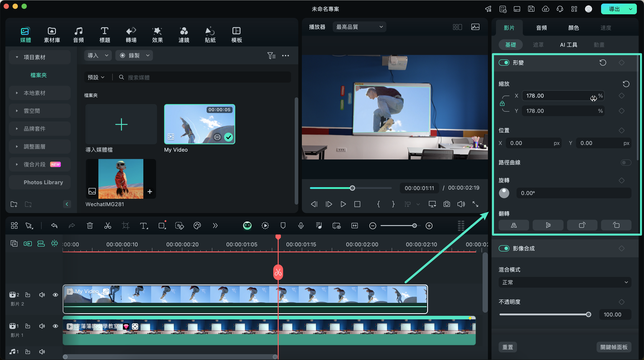Add a new folder with the folder-plus icon
644x360 pixels.
[14, 204]
